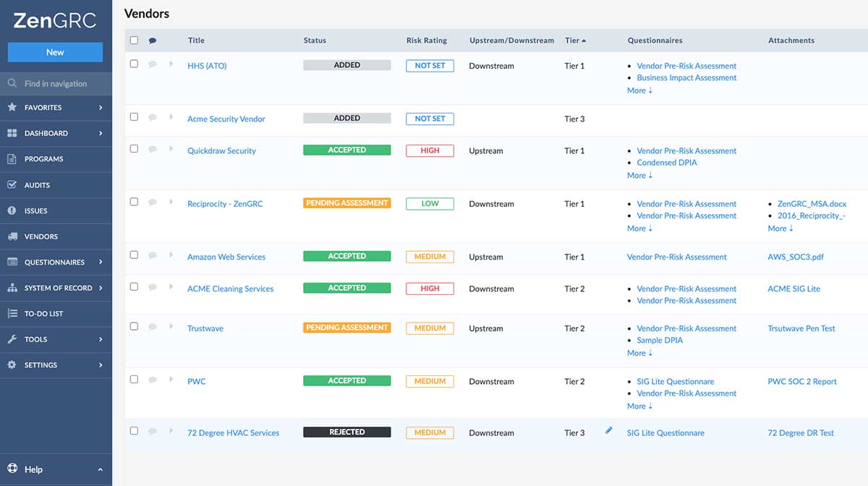Click the Favorites star icon in sidebar
This screenshot has height=486, width=868.
(x=12, y=107)
